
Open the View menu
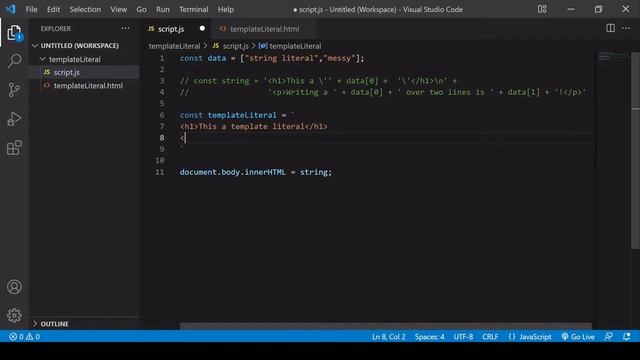(x=118, y=9)
